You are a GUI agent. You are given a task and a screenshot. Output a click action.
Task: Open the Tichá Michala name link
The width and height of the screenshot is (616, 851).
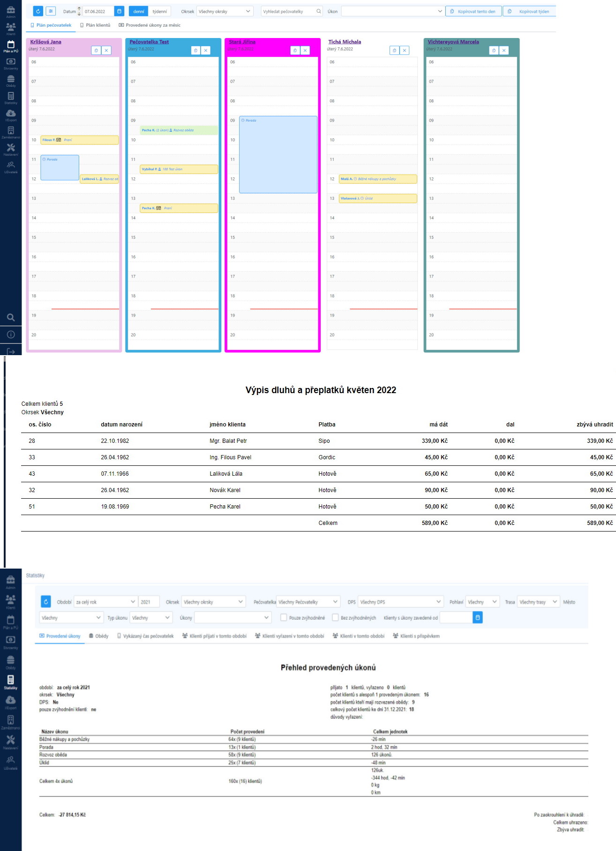pos(345,42)
